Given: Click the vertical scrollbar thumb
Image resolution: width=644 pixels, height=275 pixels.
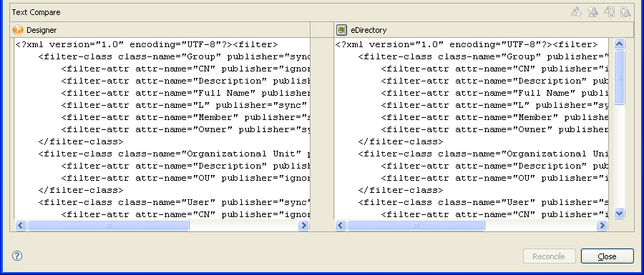Looking at the screenshot, I should point(620,77).
